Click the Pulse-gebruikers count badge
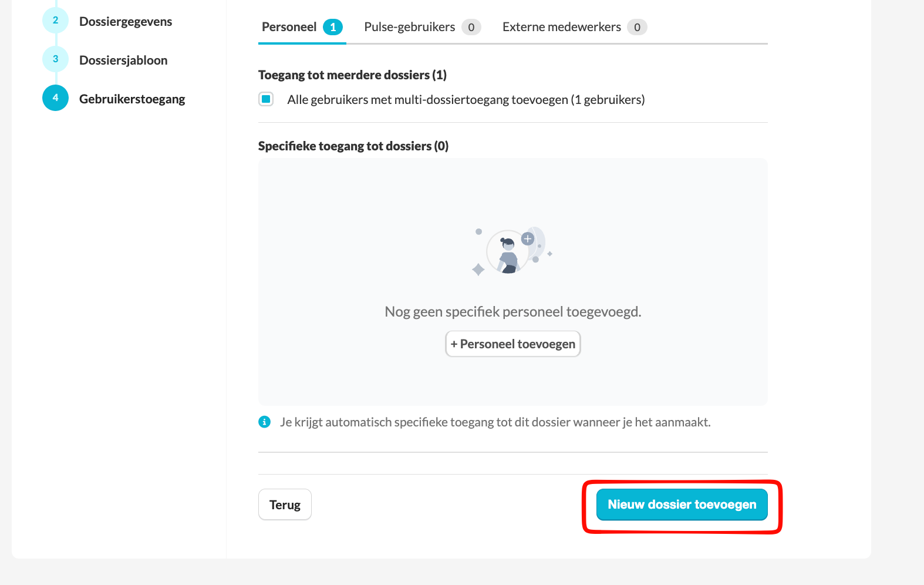 [x=471, y=27]
